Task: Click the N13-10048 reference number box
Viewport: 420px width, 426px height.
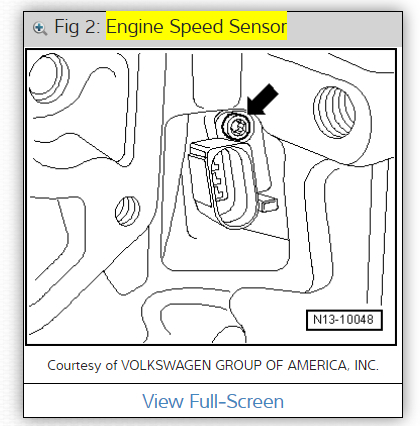Action: click(x=344, y=320)
